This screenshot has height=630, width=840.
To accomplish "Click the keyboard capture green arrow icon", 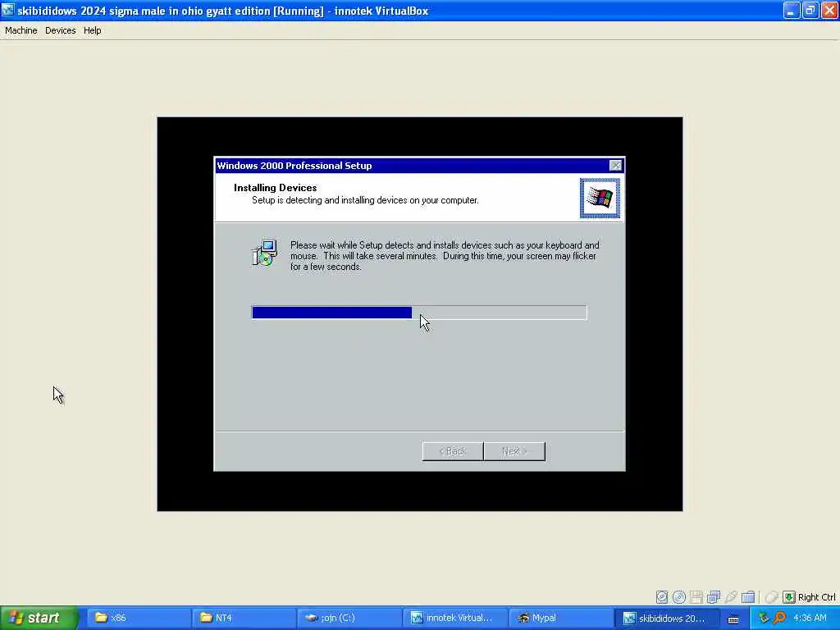I will tap(788, 597).
